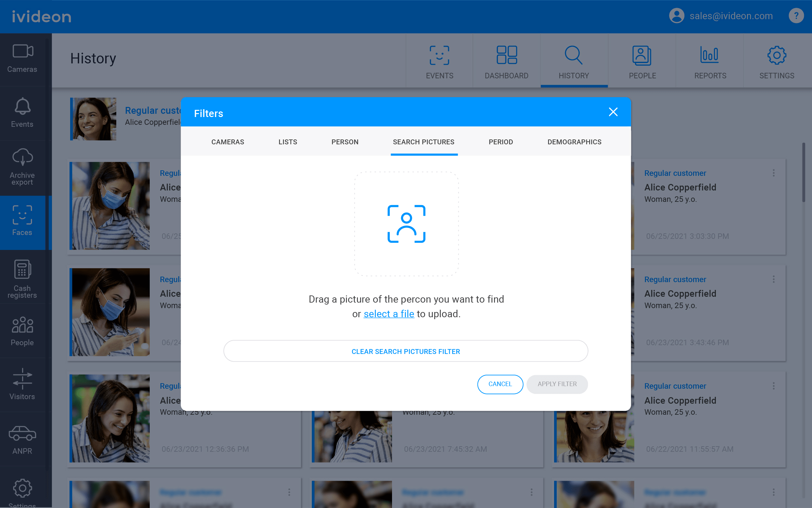Open Archive export tool
812x508 pixels.
pyautogui.click(x=22, y=167)
